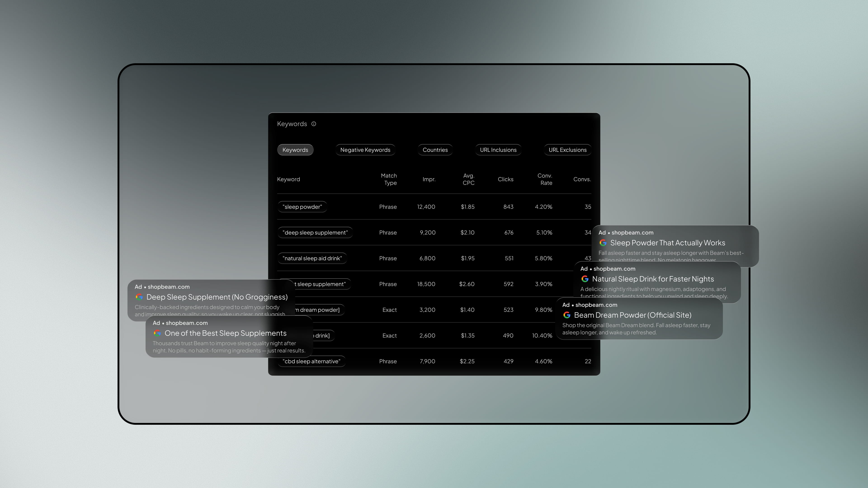Click the Best Sleep Supplements ad description text
This screenshot has width=868, height=488.
[x=229, y=347]
